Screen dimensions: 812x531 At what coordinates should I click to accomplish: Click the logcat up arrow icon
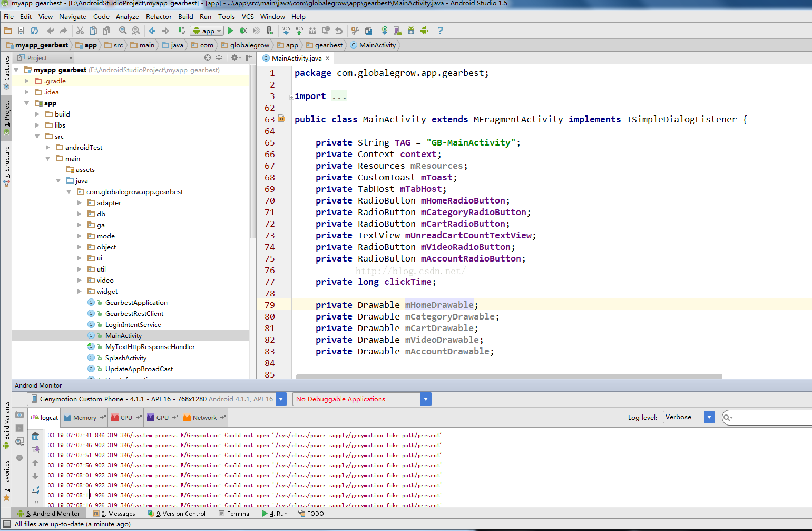click(x=35, y=463)
